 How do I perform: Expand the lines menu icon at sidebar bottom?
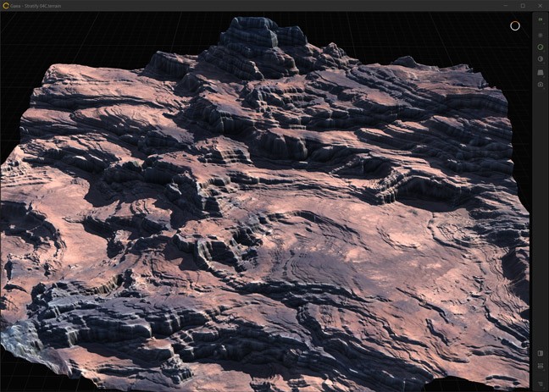tap(541, 384)
